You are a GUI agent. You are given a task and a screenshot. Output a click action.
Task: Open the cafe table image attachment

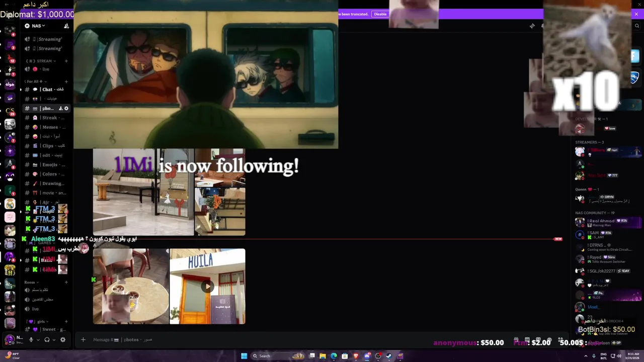[x=131, y=287]
